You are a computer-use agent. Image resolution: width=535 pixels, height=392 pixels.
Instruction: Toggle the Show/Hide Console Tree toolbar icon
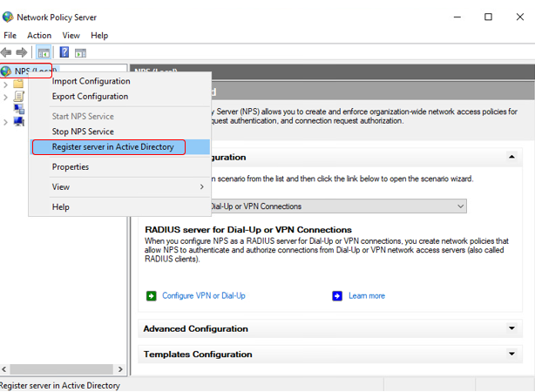pos(44,52)
